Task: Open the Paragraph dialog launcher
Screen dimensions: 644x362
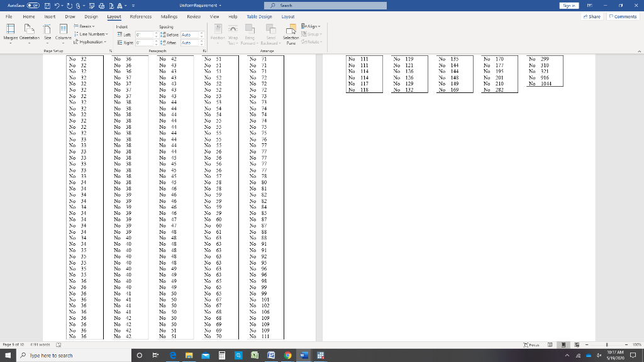Action: pyautogui.click(x=204, y=51)
